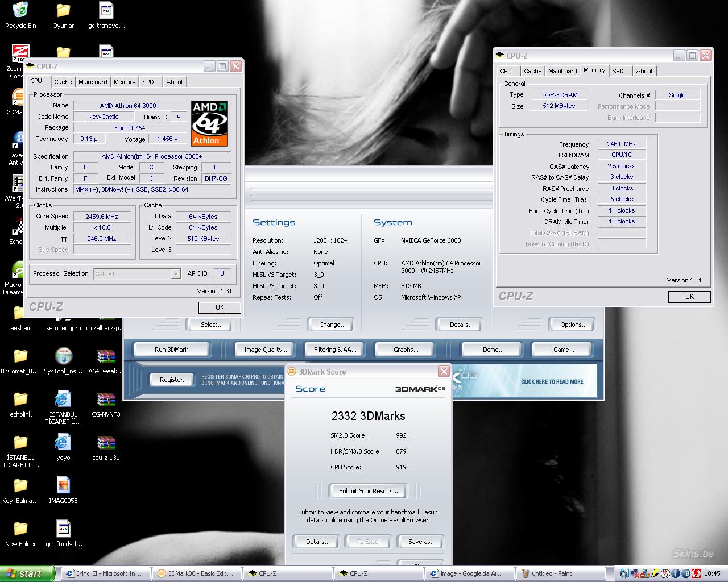Image resolution: width=728 pixels, height=582 pixels.
Task: Click Change button under Settings
Action: coord(332,325)
